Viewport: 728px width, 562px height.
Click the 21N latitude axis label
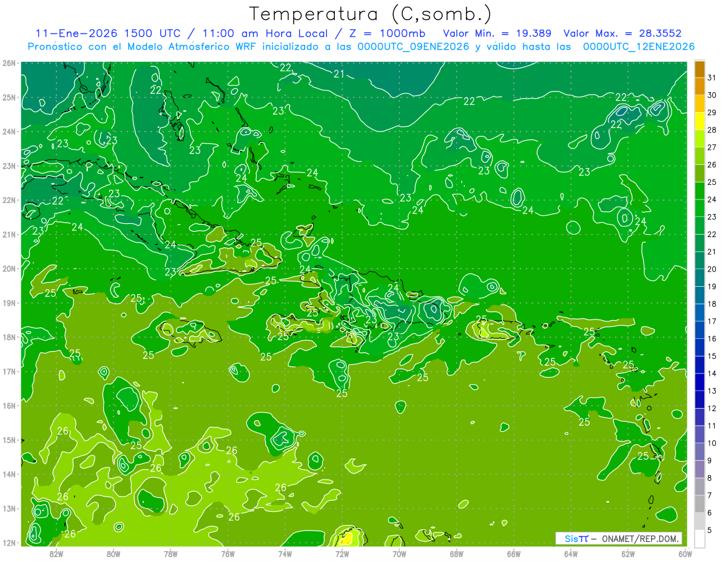click(9, 235)
